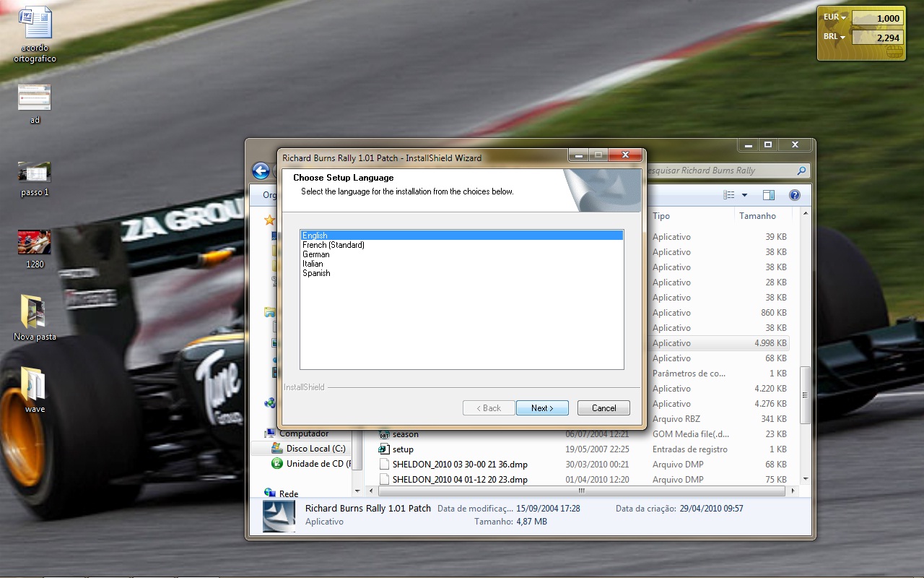Select SHELDON_2010 04 01-12 20 23.dmp file

pyautogui.click(x=460, y=480)
